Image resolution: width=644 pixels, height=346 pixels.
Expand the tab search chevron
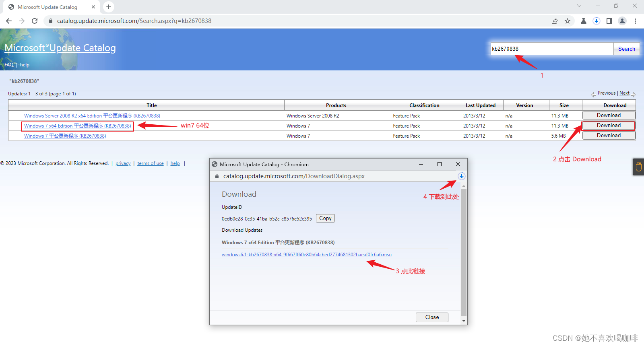[579, 6]
